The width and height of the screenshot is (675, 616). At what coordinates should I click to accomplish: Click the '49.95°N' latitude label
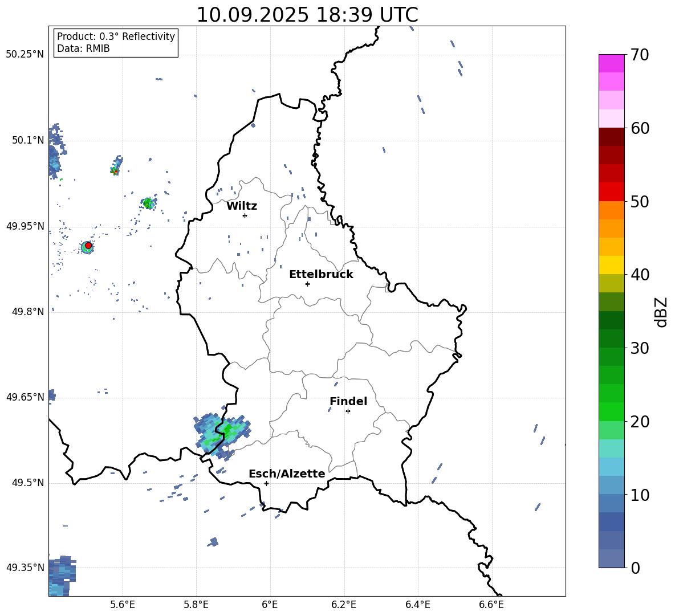click(x=25, y=226)
